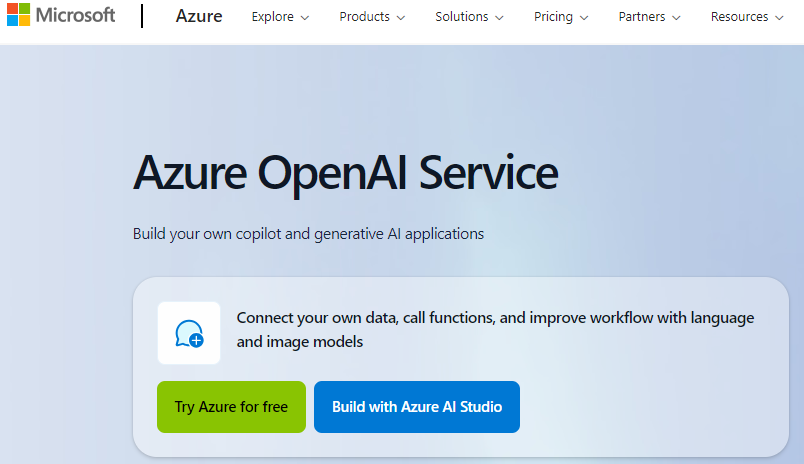804x464 pixels.
Task: Click the chevron arrow next to Partners
Action: point(676,18)
